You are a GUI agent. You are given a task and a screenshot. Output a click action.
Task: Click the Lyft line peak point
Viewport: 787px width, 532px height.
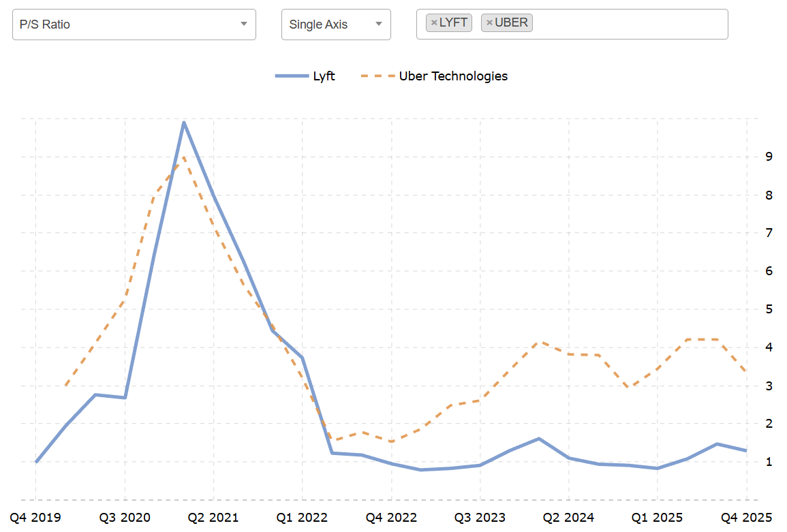coord(184,123)
